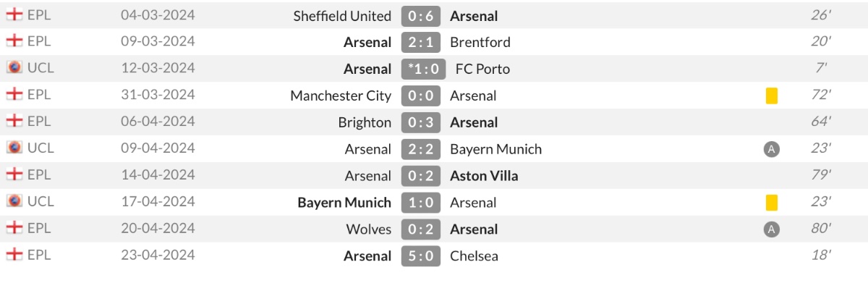
Task: Click the 0:3 score for Brighton match
Action: [421, 122]
